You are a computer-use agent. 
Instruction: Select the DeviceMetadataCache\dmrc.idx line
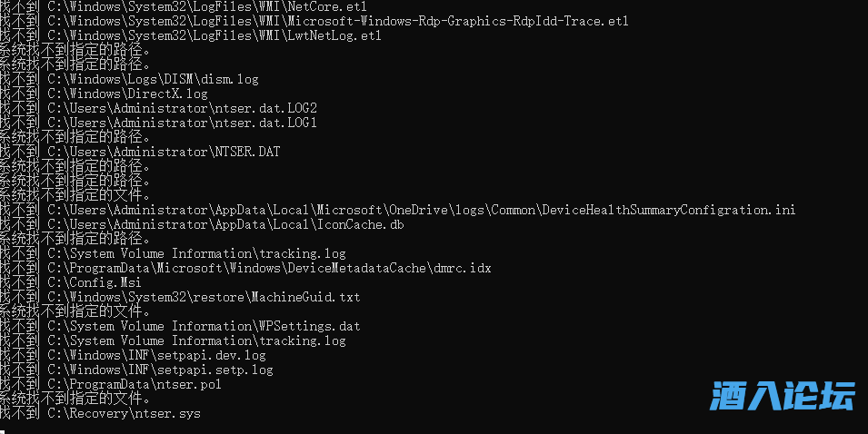pos(244,268)
